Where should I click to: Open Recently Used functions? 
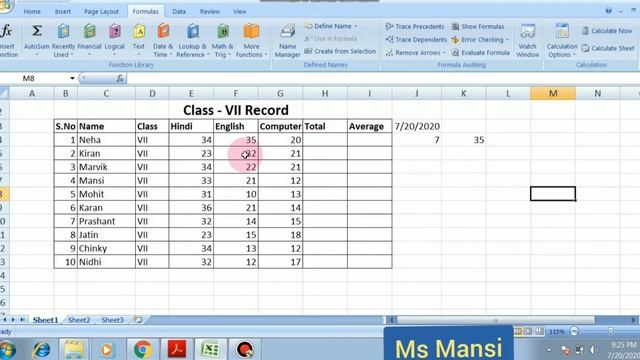tap(63, 40)
